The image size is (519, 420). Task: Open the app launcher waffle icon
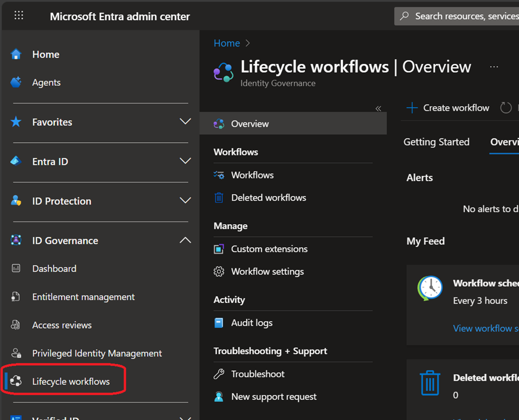pyautogui.click(x=19, y=16)
